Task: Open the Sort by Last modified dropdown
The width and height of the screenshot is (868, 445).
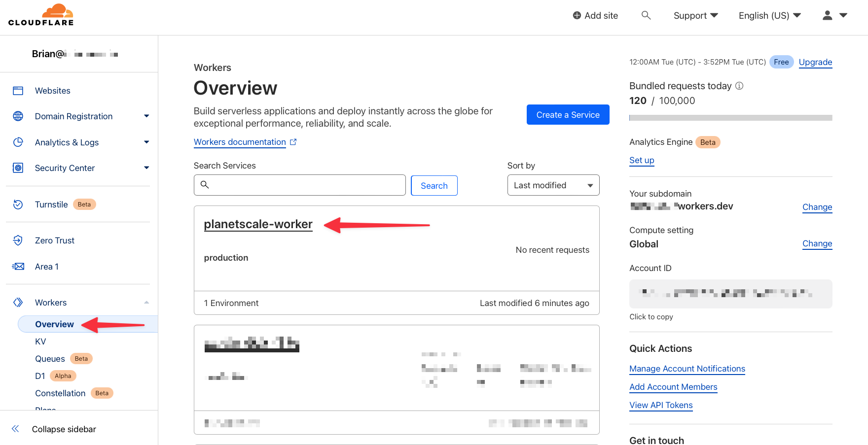Action: [x=553, y=185]
